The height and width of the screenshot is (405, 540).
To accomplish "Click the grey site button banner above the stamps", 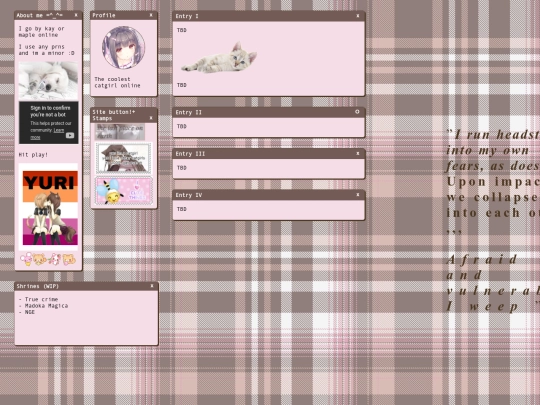I will 120,132.
